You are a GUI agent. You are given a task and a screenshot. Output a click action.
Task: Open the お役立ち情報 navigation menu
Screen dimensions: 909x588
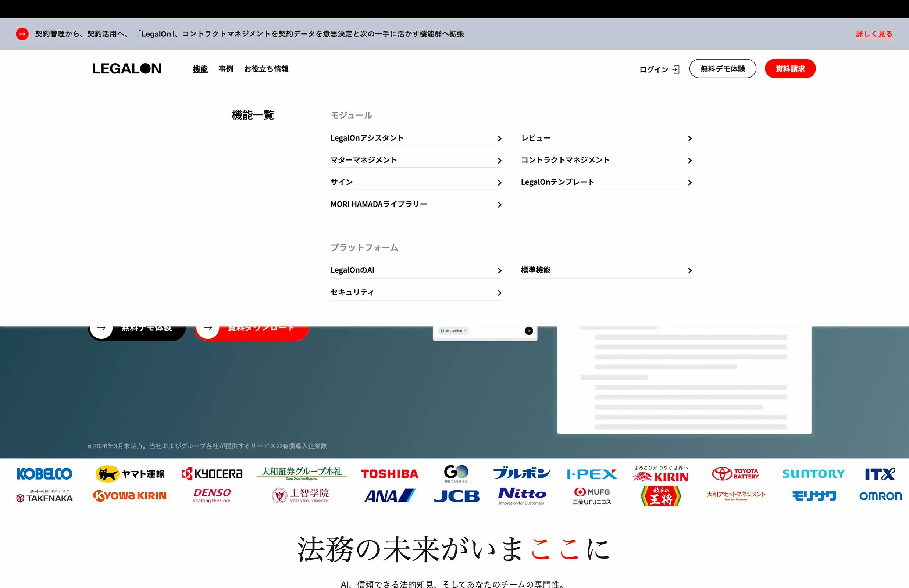coord(266,69)
